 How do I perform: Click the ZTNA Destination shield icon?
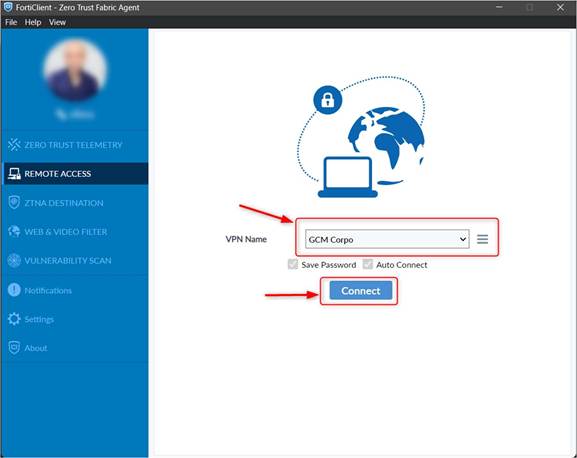14,202
